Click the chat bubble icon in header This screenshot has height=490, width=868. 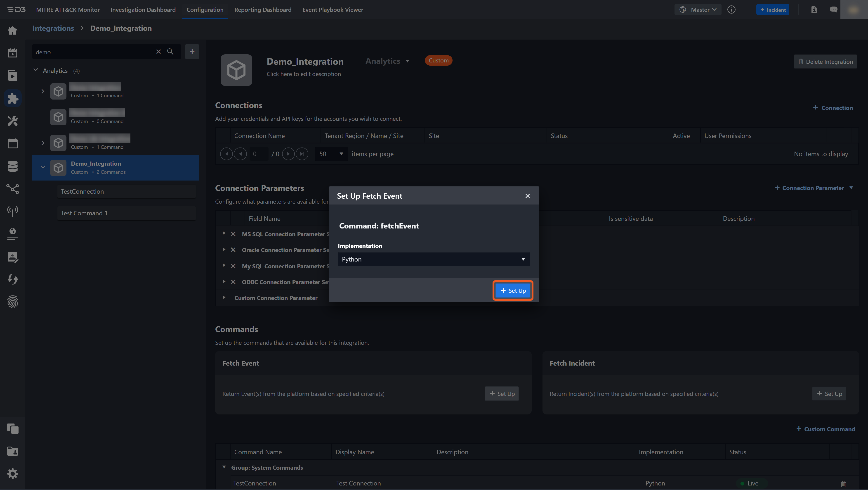click(833, 10)
